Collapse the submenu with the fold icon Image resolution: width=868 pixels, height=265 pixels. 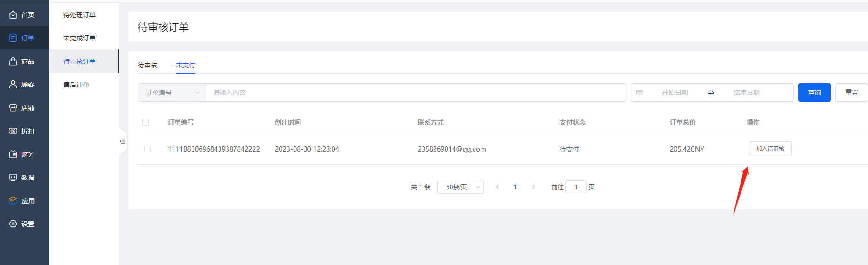click(x=122, y=141)
